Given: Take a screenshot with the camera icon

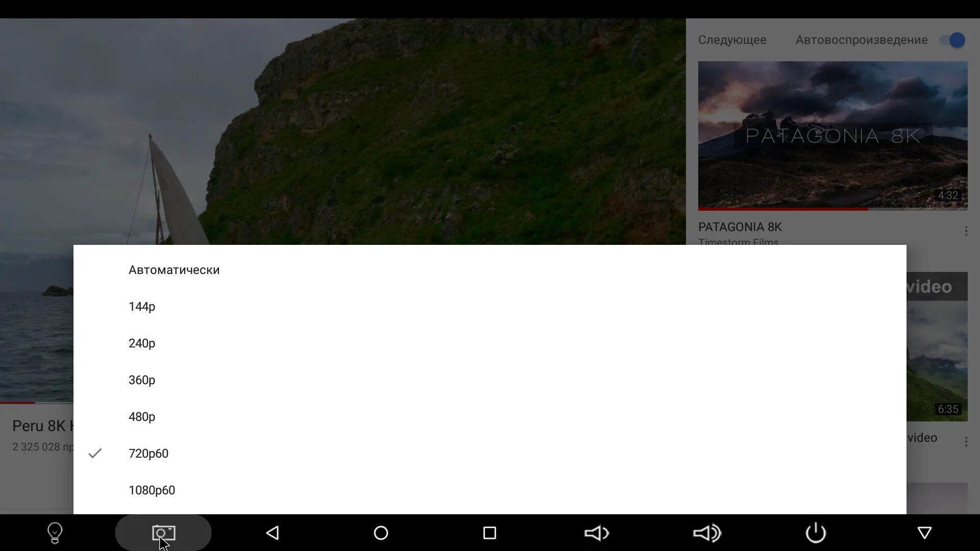Looking at the screenshot, I should pos(163,533).
